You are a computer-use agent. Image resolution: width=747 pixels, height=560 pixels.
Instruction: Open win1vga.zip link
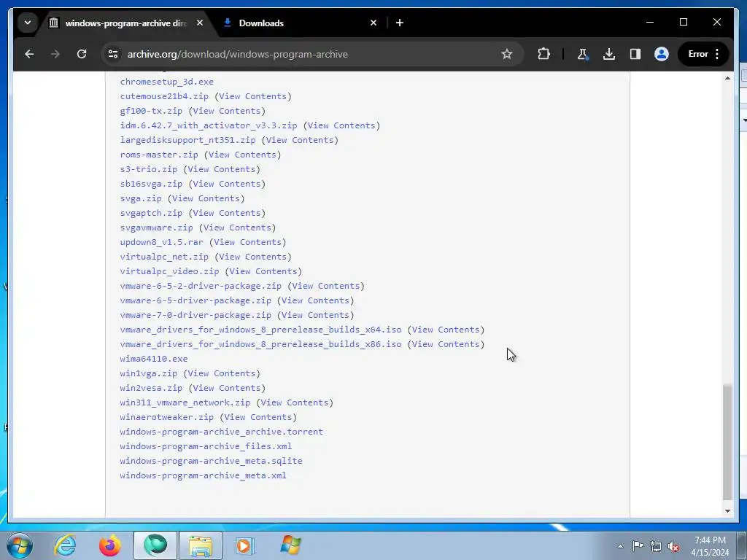(149, 373)
